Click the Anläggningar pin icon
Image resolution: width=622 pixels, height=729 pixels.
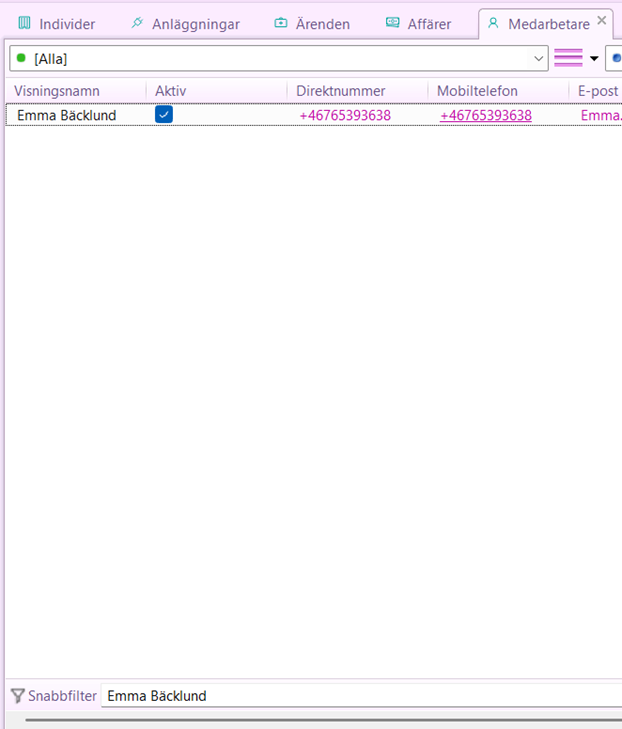[137, 23]
